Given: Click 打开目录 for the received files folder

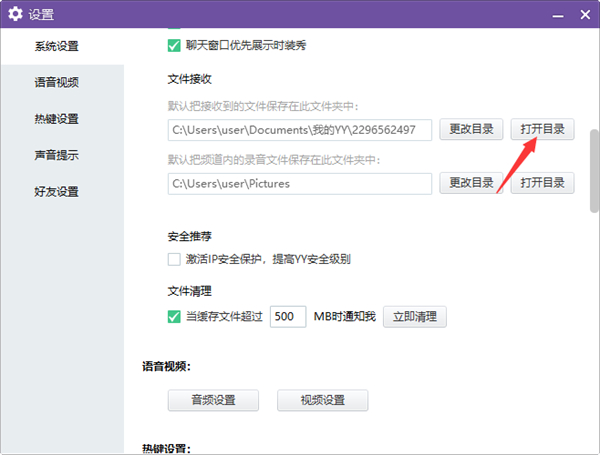Looking at the screenshot, I should pyautogui.click(x=542, y=129).
